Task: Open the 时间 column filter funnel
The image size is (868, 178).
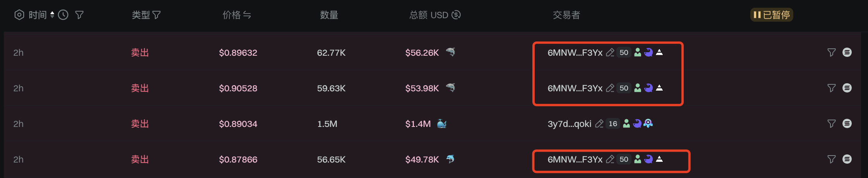Action: (x=79, y=15)
